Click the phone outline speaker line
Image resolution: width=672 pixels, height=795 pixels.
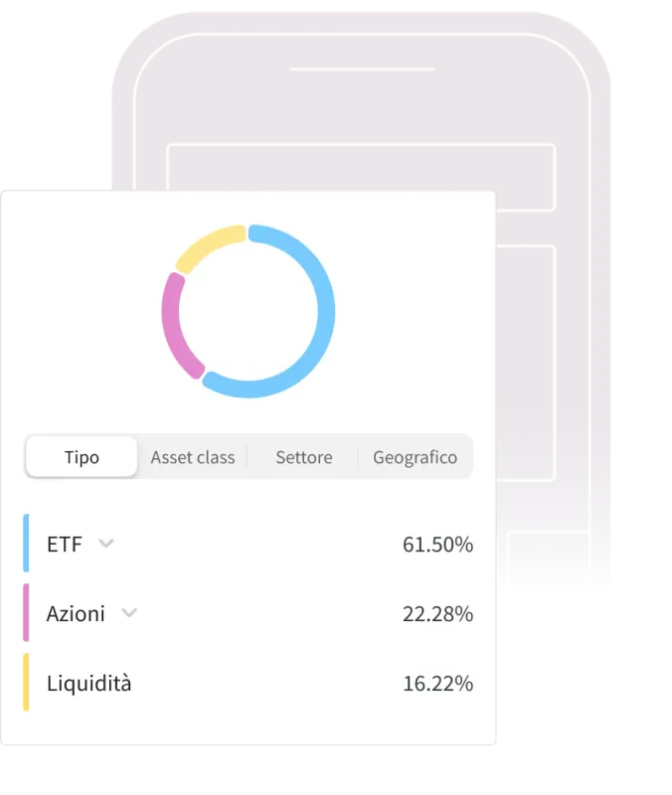362,69
